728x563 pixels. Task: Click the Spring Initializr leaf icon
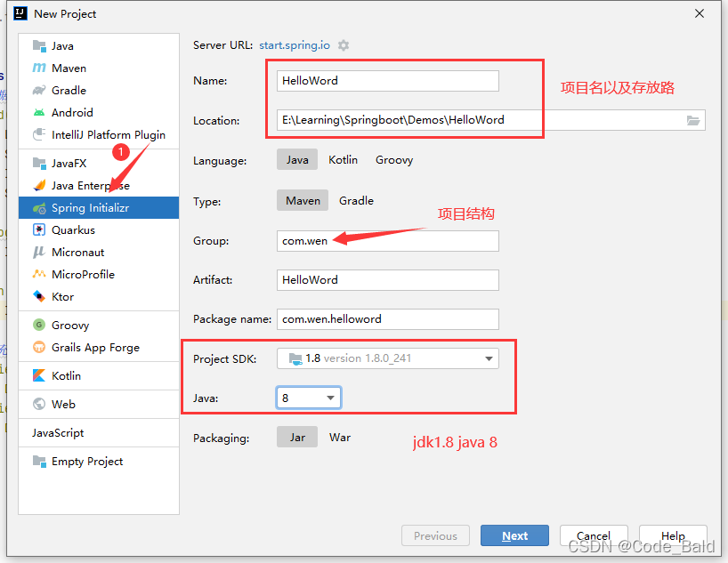(x=39, y=208)
